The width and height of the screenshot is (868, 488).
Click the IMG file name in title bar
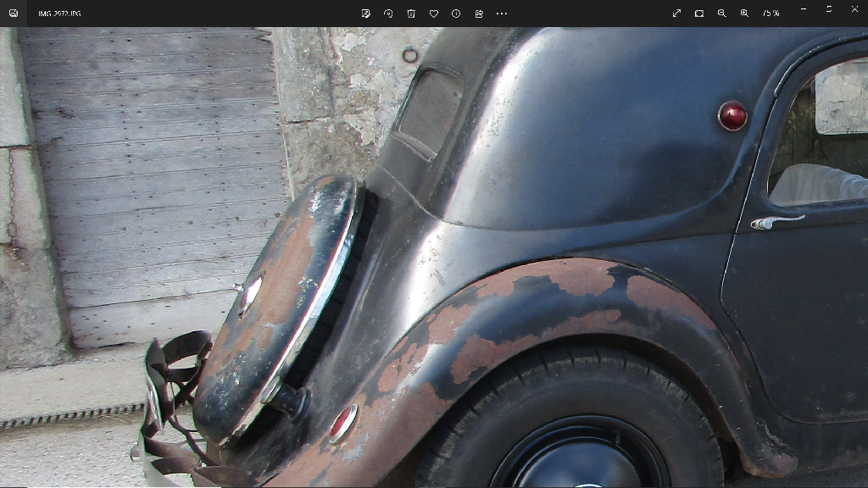coord(59,14)
